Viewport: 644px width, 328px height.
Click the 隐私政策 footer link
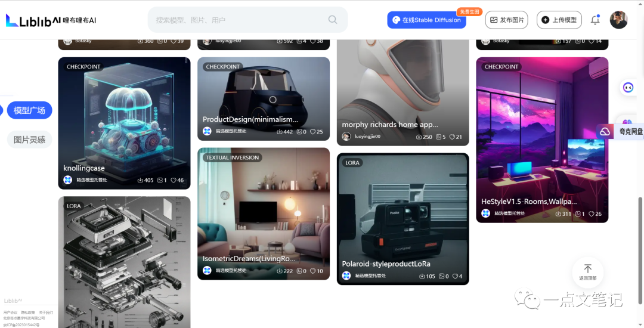tap(28, 313)
